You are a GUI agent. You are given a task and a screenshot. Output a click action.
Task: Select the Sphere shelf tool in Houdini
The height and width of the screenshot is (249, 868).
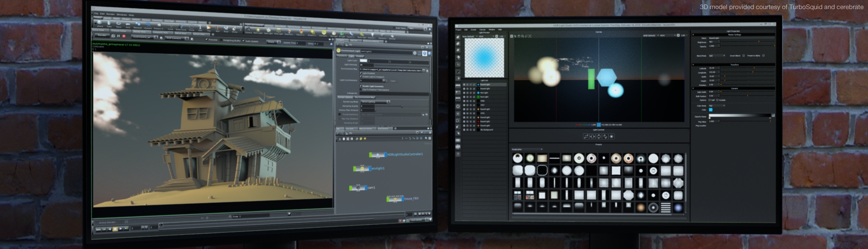click(99, 23)
